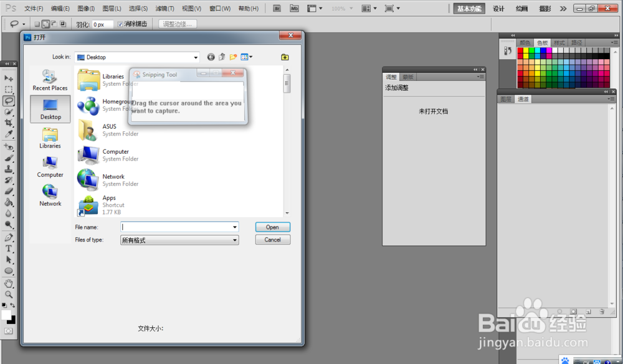Select the Clone Stamp tool
The image size is (623, 364).
[8, 169]
